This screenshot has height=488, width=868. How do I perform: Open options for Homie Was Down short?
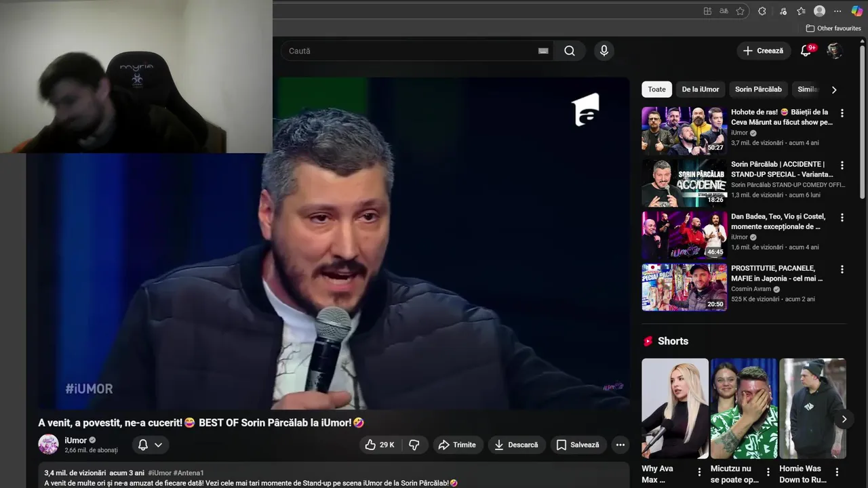(837, 472)
